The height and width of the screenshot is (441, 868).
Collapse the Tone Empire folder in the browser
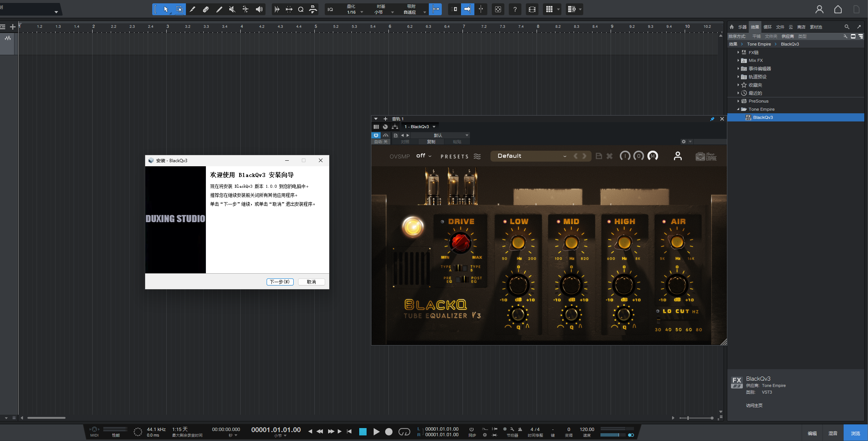738,109
